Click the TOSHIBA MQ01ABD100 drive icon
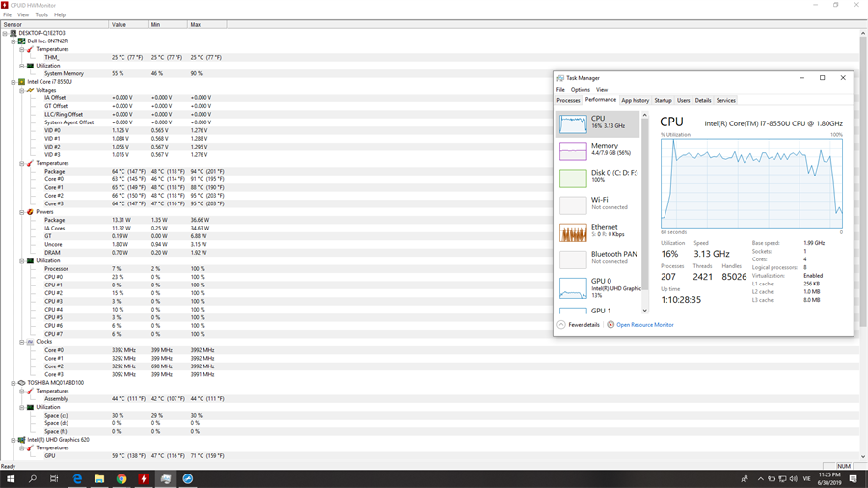The height and width of the screenshot is (488, 868). pos(22,383)
